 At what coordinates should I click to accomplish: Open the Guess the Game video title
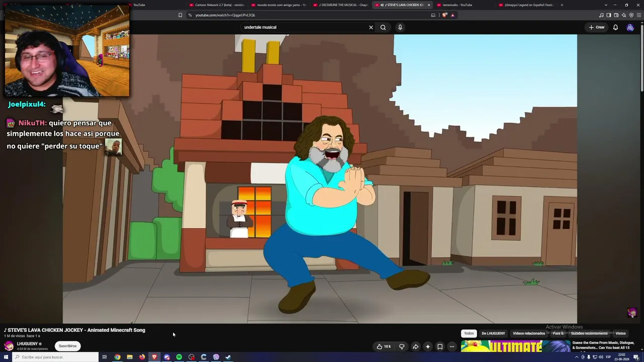tap(603, 345)
